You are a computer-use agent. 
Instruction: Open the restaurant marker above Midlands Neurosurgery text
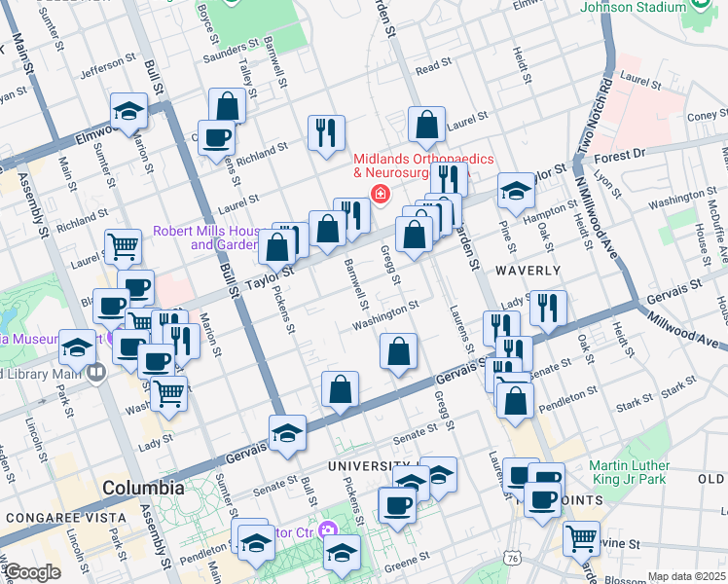coord(449,179)
